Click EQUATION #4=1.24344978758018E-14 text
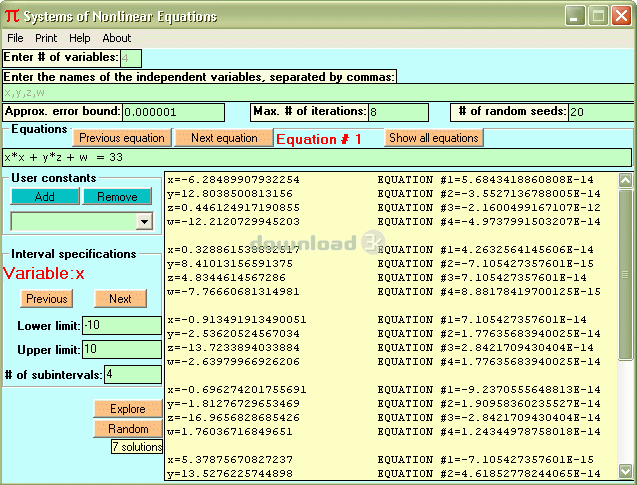This screenshot has height=485, width=637. tap(489, 431)
